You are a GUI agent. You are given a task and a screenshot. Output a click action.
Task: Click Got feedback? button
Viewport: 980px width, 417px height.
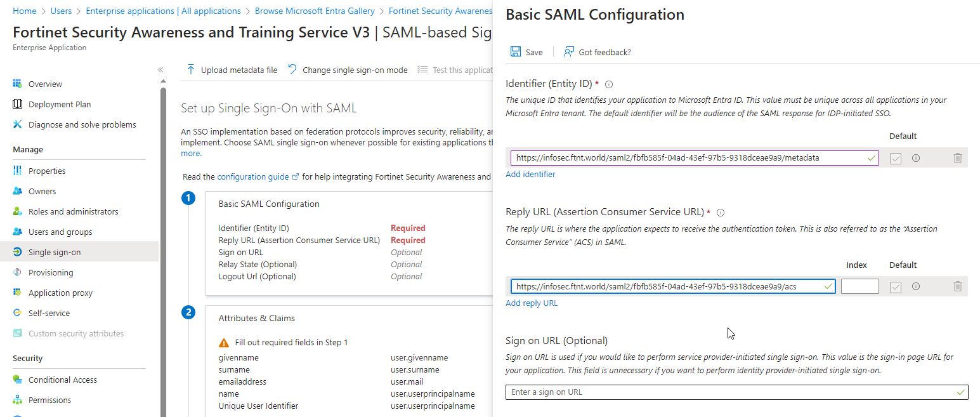tap(598, 52)
